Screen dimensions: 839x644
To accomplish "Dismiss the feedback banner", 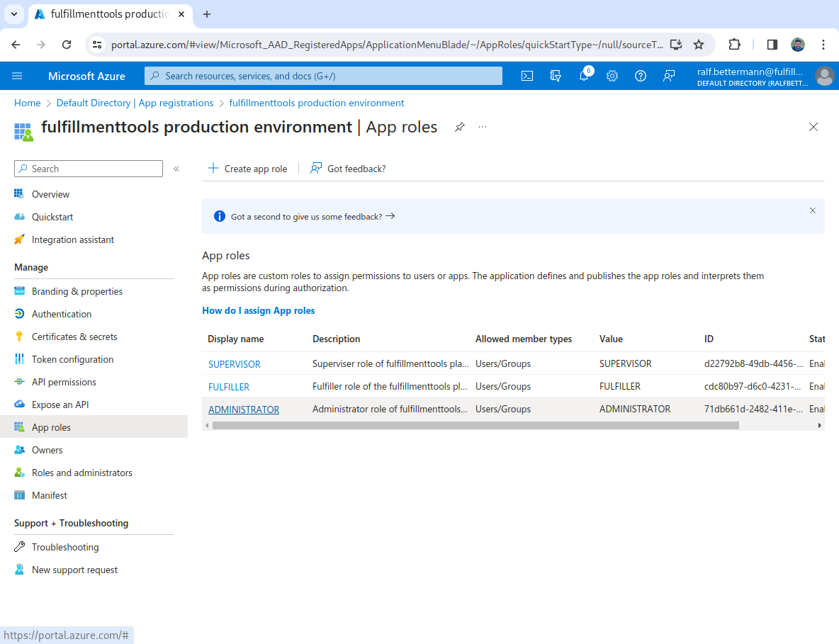I will [x=813, y=210].
